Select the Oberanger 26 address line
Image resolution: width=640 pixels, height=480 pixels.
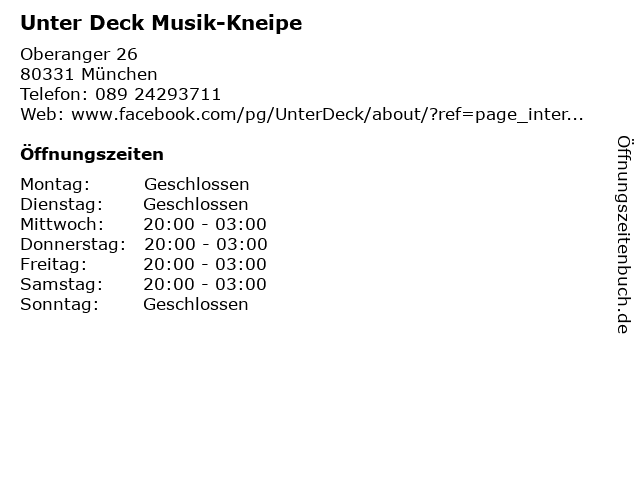tap(79, 54)
